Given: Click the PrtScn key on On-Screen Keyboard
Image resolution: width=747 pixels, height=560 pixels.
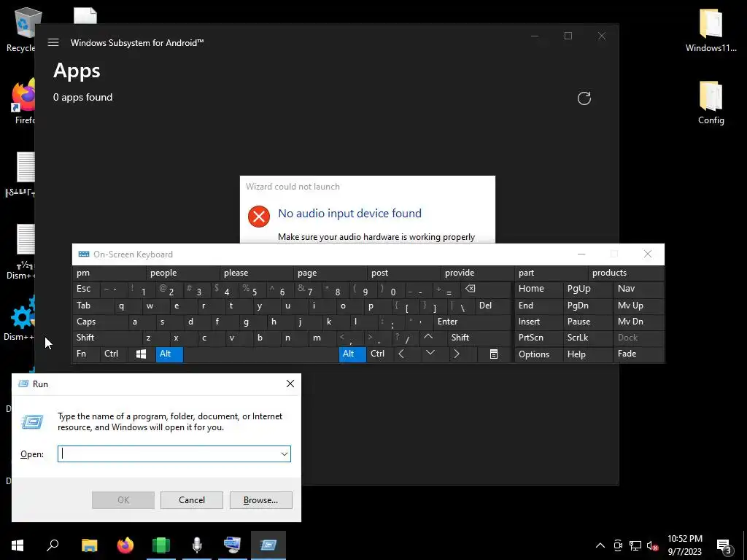Looking at the screenshot, I should coord(539,338).
